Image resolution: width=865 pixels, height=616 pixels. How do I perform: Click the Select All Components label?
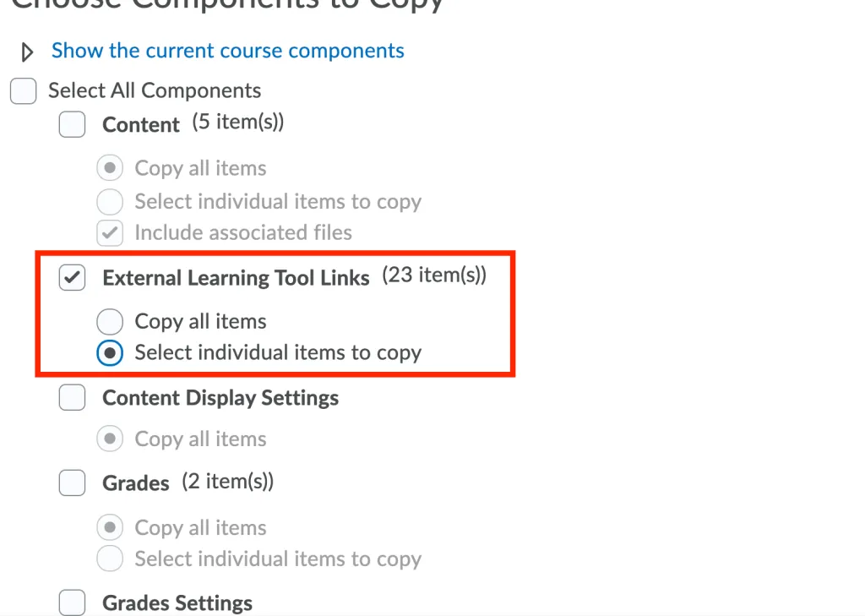click(155, 90)
